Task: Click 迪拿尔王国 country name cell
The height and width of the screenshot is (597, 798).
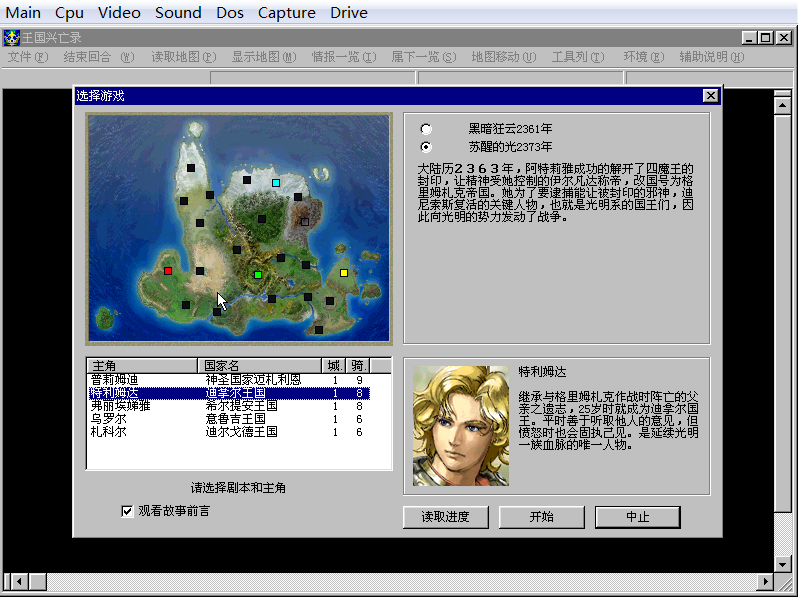Action: point(235,393)
